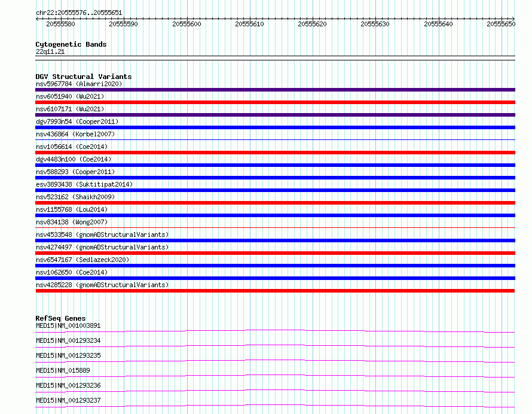
Task: Click the RefSeq Genes track title
Action: 60,318
